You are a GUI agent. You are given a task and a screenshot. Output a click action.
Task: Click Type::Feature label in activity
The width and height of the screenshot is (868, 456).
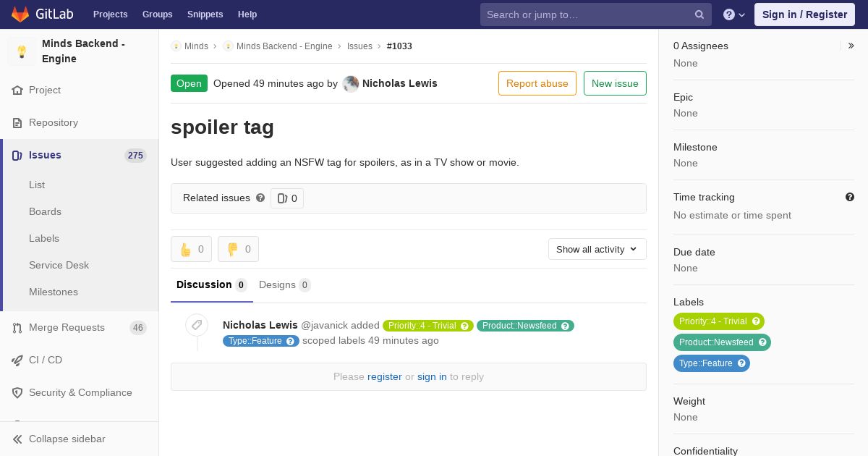[x=255, y=341]
